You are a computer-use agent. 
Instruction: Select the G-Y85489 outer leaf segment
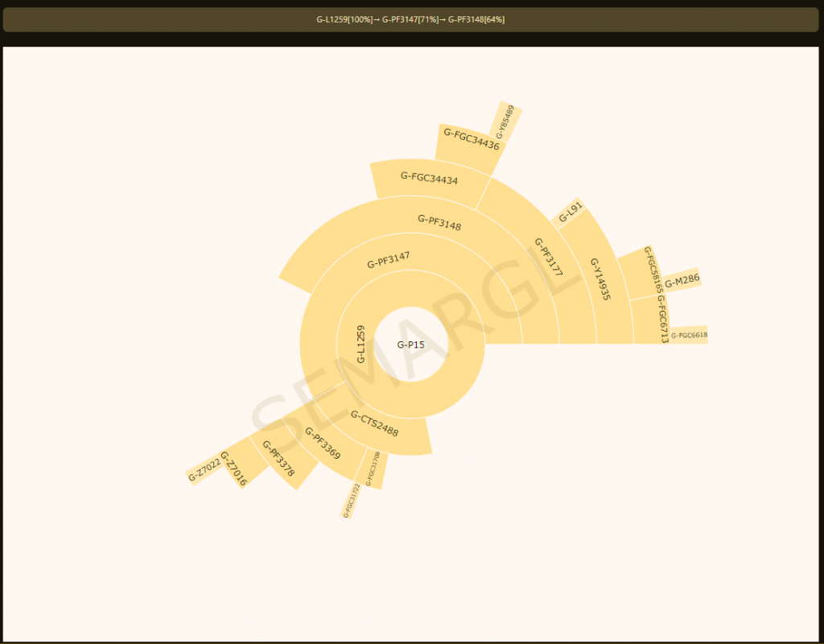(505, 122)
